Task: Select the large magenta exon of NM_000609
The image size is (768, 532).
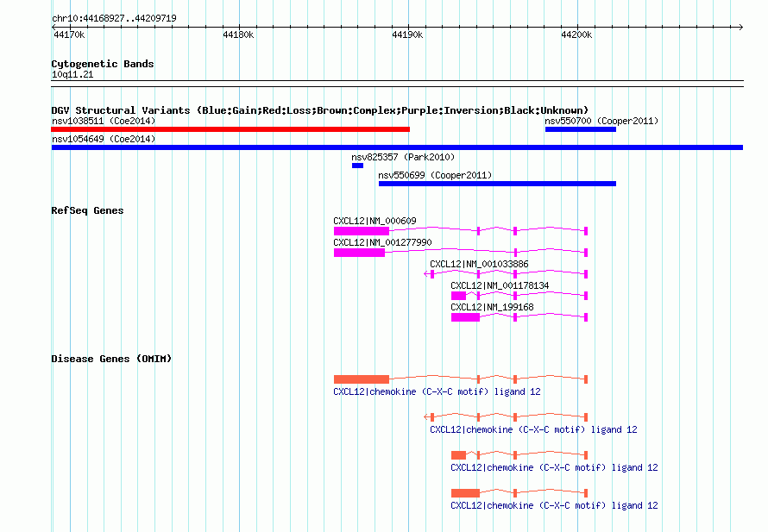Action: tap(362, 231)
